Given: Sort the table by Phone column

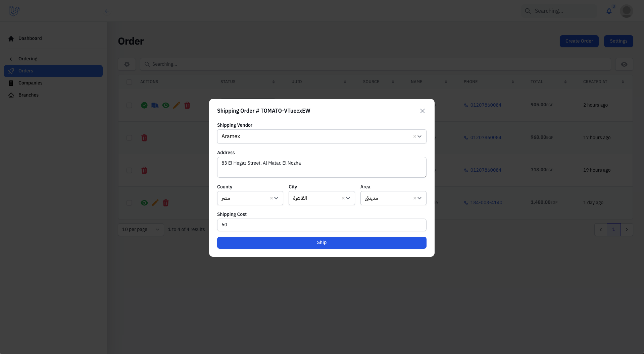Looking at the screenshot, I should click(x=513, y=82).
